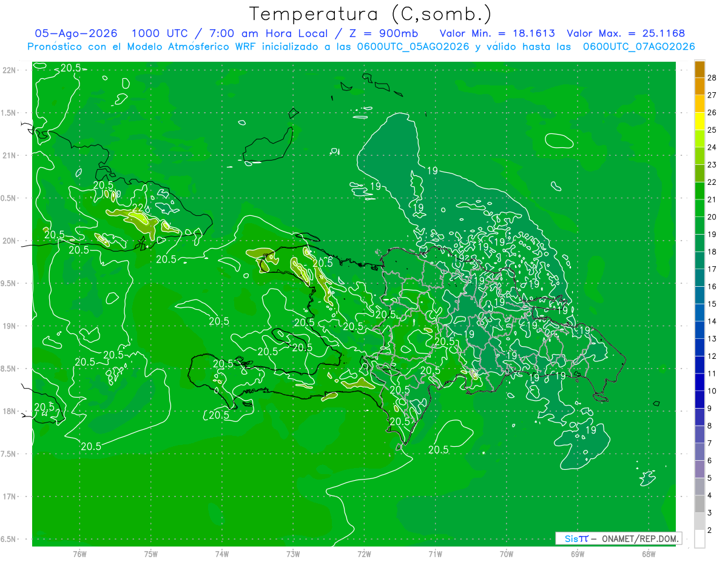Click the "0600UTC_05AGO2026" initialization timestamp
The image size is (728, 562).
(x=414, y=47)
